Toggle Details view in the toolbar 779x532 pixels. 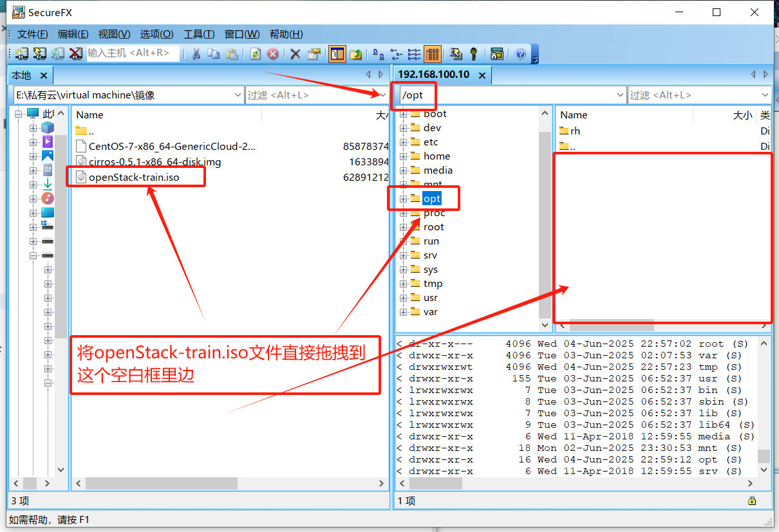(432, 54)
